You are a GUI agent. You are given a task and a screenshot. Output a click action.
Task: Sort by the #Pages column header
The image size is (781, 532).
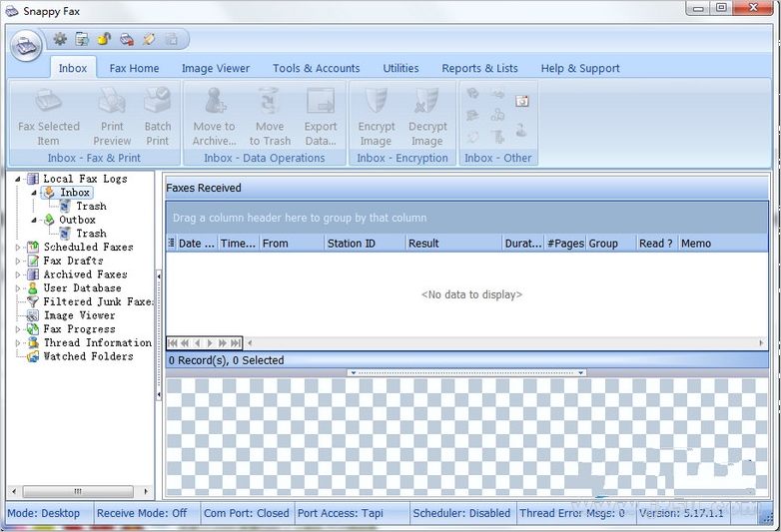point(565,244)
